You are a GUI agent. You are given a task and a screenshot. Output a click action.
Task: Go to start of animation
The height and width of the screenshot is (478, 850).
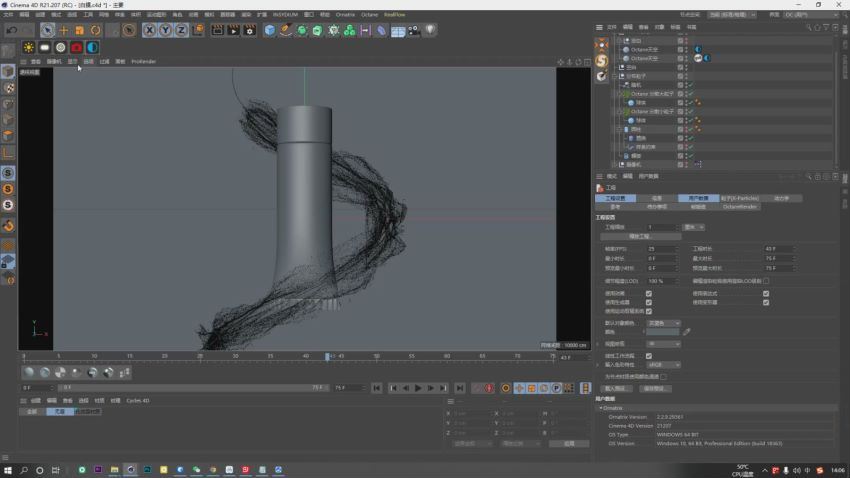point(377,388)
